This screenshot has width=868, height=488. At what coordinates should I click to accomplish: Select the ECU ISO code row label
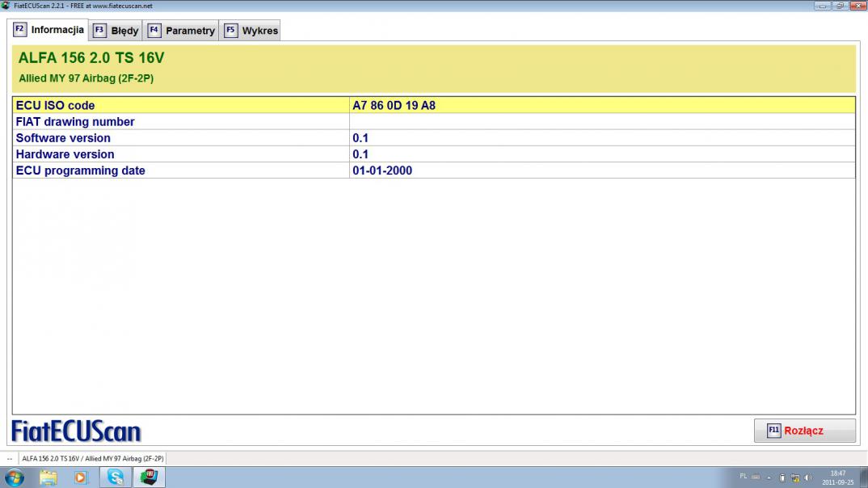55,105
